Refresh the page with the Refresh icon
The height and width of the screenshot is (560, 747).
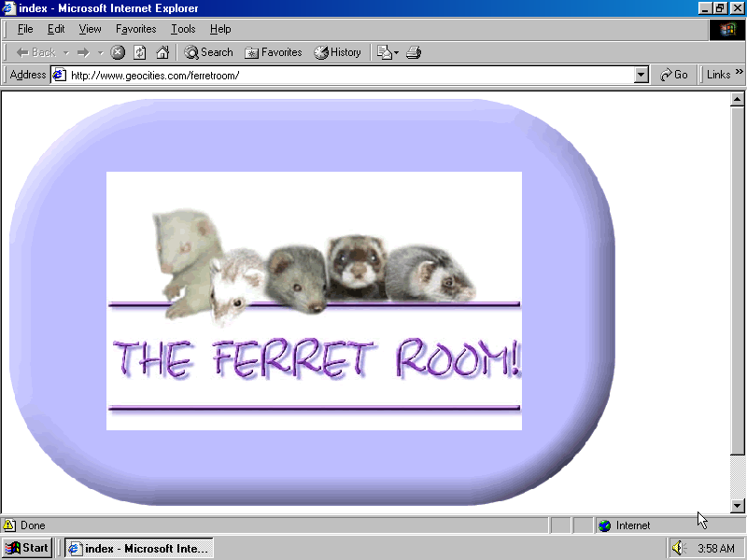pyautogui.click(x=139, y=52)
